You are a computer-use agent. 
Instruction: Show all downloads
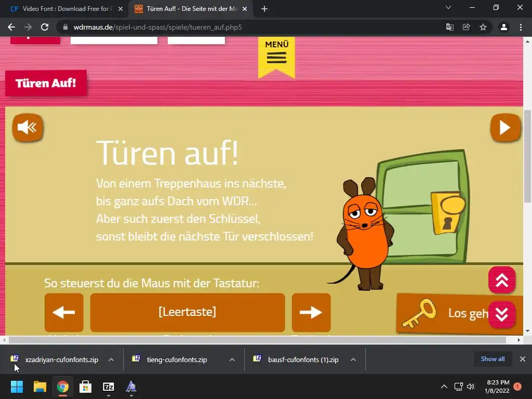(x=493, y=359)
